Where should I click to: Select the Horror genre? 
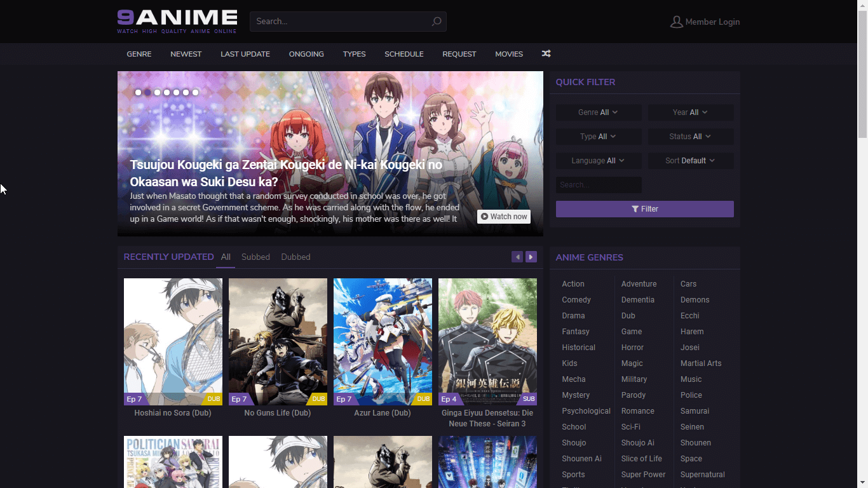tap(633, 348)
